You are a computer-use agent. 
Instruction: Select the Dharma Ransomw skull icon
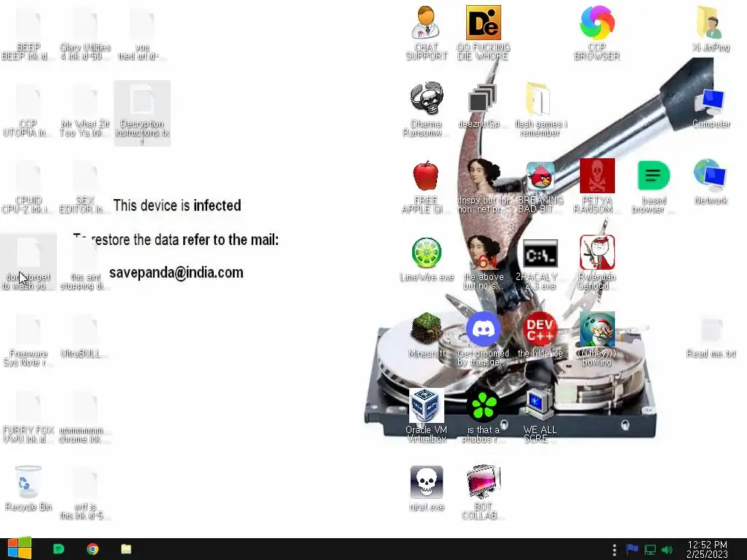pyautogui.click(x=426, y=109)
